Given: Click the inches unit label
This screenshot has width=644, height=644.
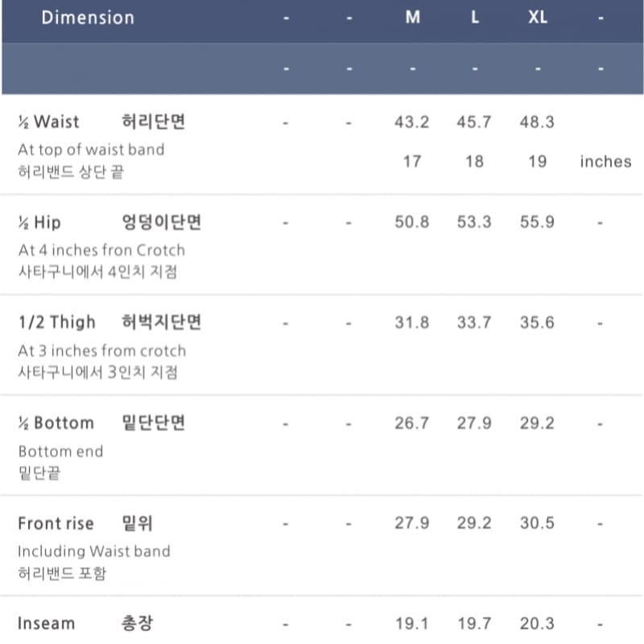Looking at the screenshot, I should pos(605,162).
